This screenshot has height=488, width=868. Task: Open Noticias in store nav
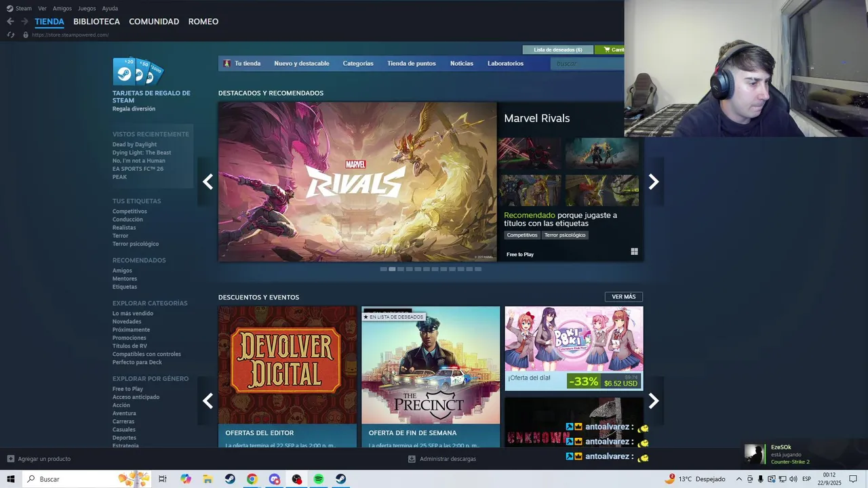(x=462, y=63)
